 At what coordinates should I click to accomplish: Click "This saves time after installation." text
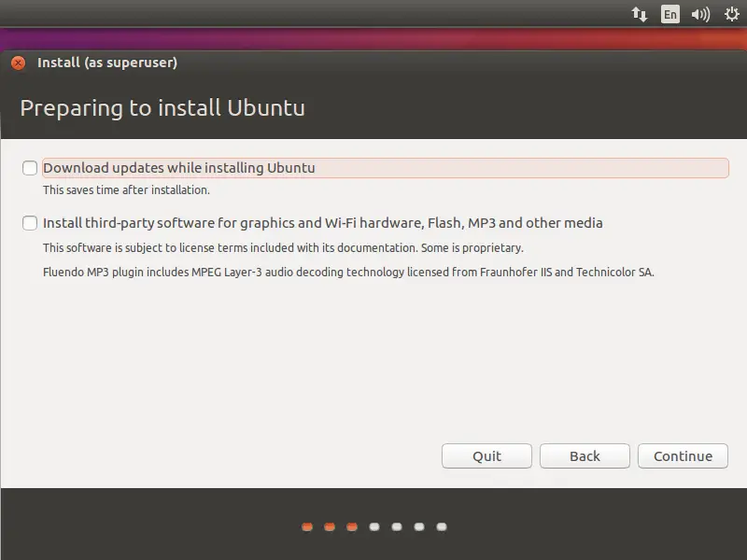126,190
